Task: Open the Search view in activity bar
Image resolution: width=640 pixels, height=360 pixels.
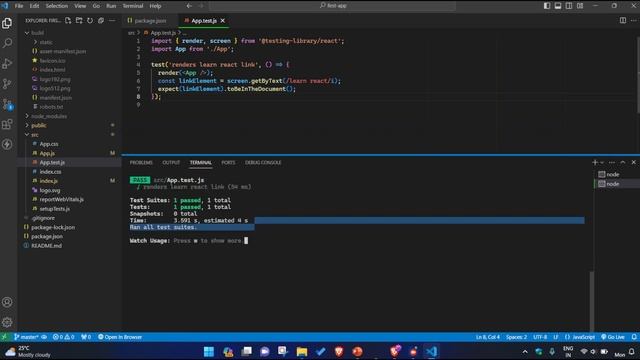Action: (x=7, y=43)
